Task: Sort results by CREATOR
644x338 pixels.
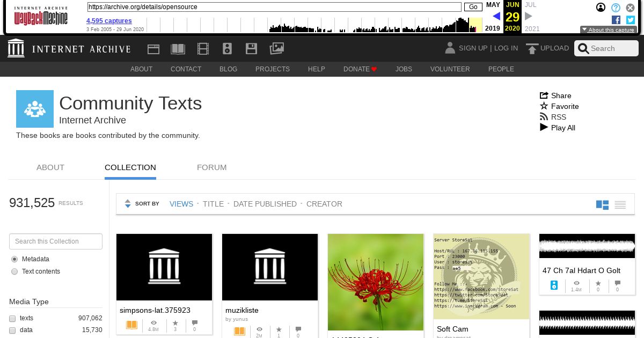Action: 324,204
